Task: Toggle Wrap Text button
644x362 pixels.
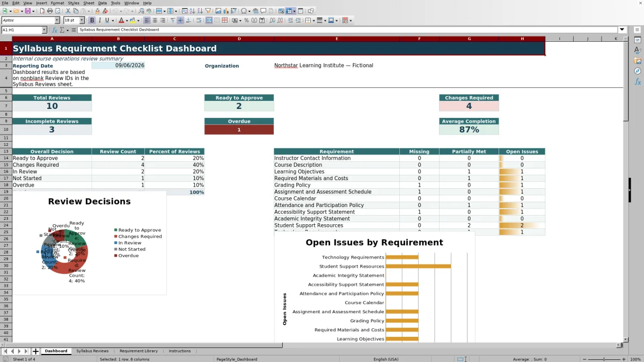Action: 199,20
